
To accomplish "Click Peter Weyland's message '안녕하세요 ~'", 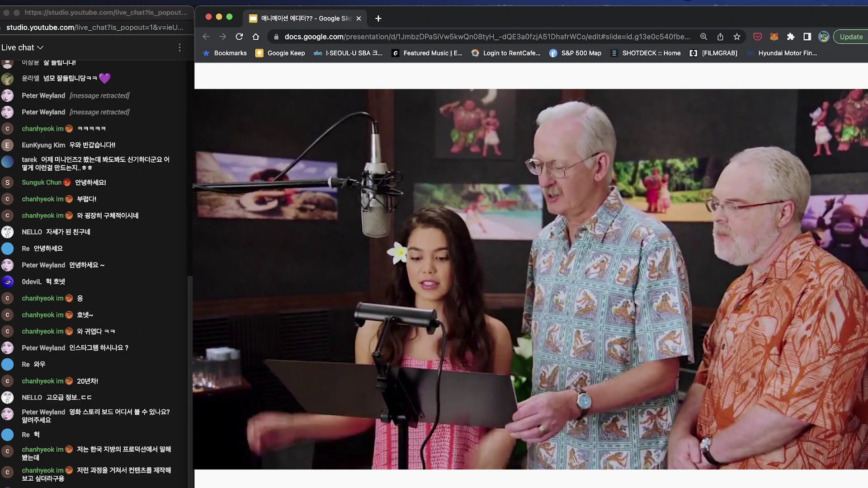I will (x=87, y=265).
